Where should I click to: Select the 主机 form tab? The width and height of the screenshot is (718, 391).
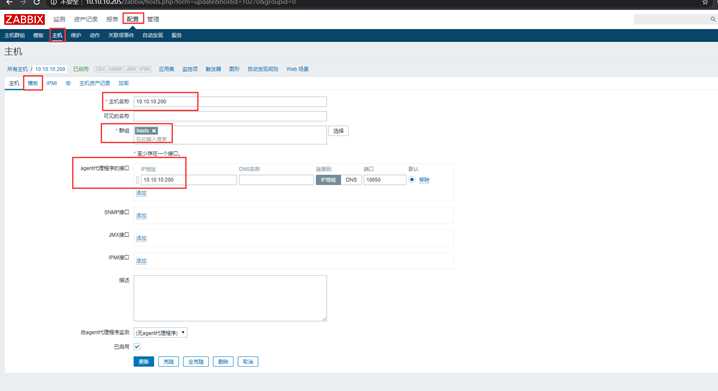coord(14,83)
